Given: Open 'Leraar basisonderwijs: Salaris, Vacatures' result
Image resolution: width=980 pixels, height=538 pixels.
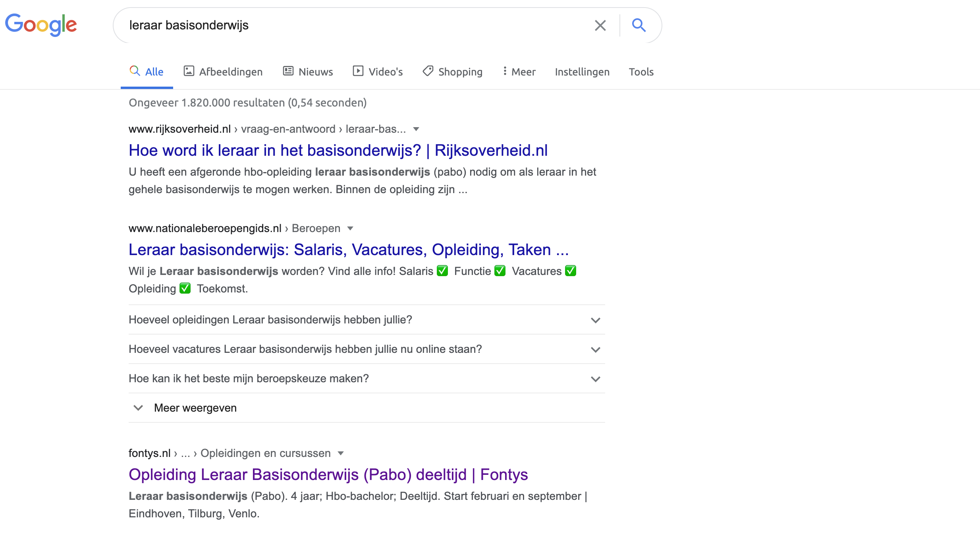Looking at the screenshot, I should [x=349, y=250].
